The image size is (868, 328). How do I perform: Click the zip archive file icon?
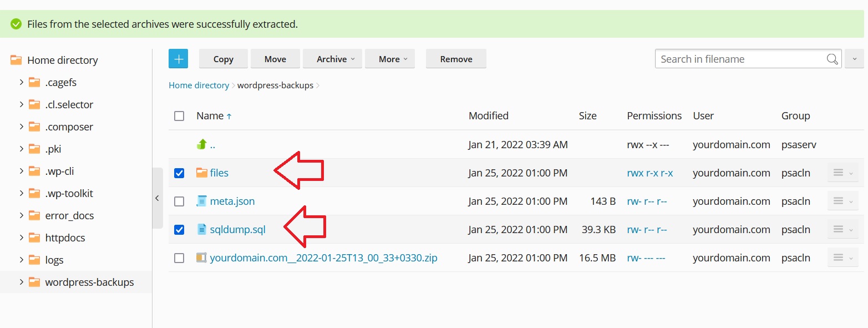click(x=202, y=258)
